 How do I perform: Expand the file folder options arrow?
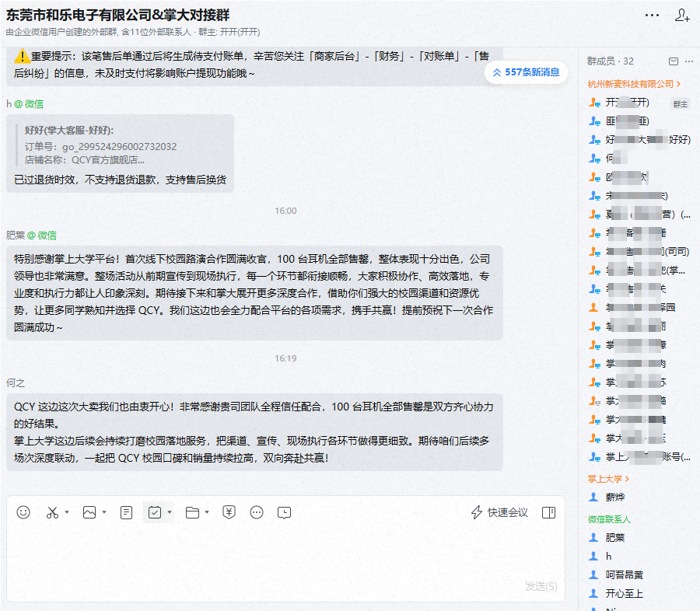[x=207, y=512]
